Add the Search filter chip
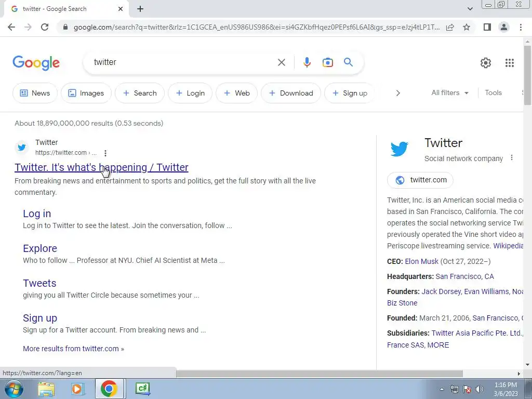The image size is (532, 399). click(139, 93)
